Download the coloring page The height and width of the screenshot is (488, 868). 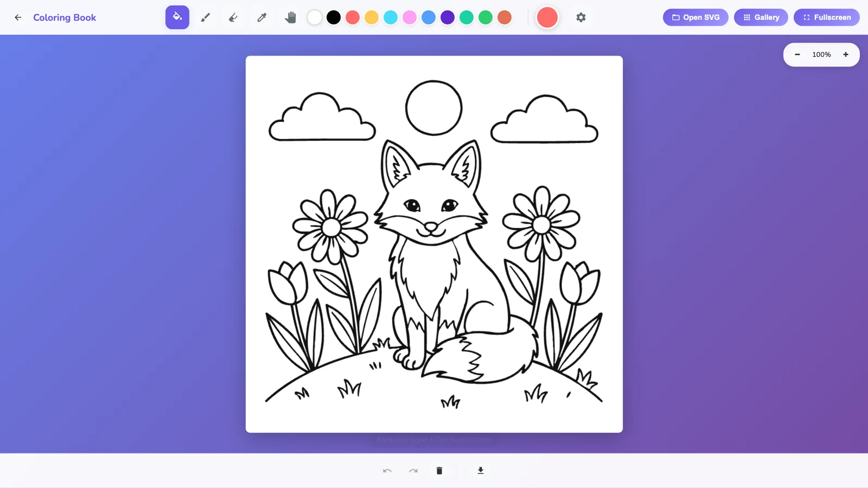481,471
